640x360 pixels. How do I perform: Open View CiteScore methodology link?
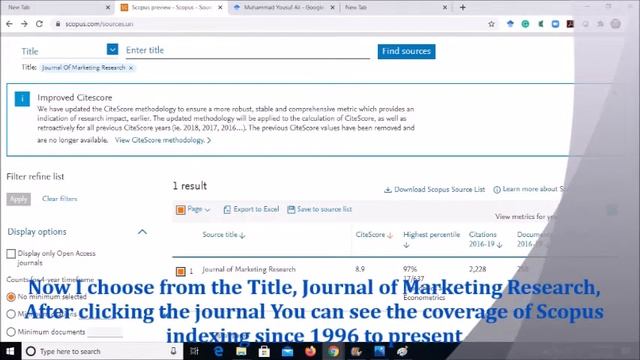click(x=163, y=140)
